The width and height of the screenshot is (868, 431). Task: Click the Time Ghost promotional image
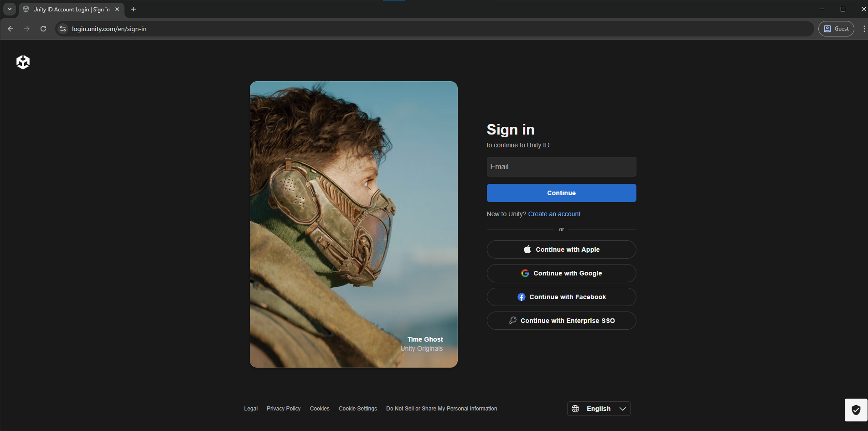tap(354, 223)
